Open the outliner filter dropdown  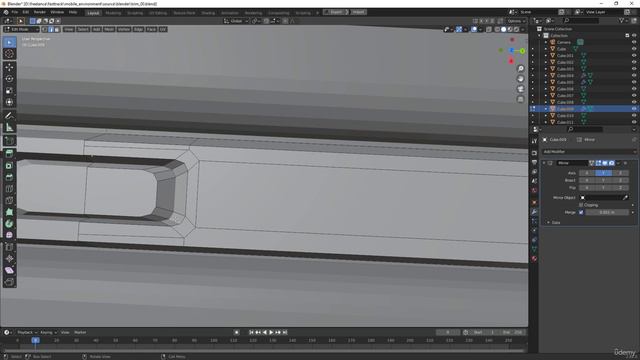[623, 21]
